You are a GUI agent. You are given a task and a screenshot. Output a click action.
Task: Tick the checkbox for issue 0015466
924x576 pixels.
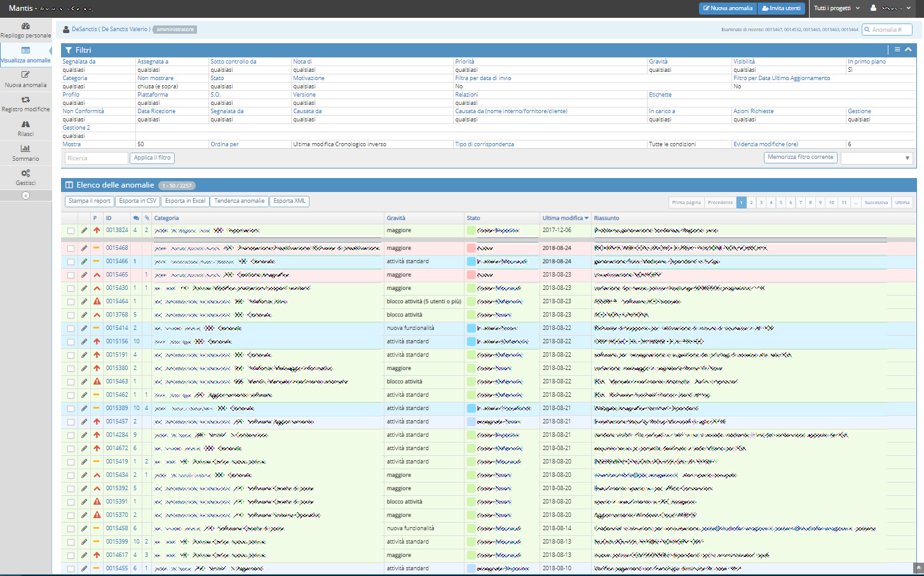coord(71,262)
